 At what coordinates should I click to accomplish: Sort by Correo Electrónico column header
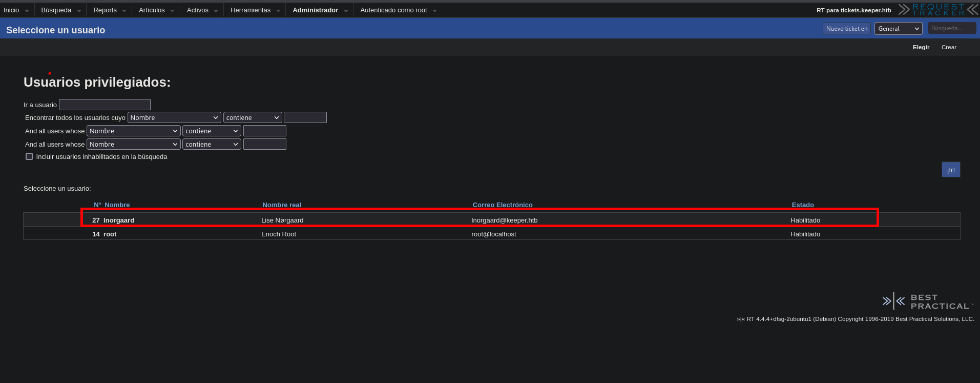502,205
